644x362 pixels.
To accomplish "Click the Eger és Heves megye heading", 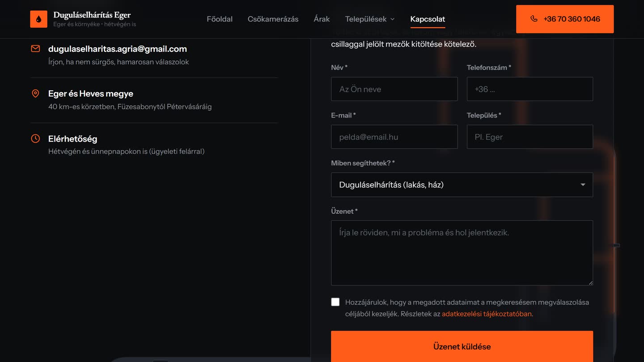I will click(91, 93).
